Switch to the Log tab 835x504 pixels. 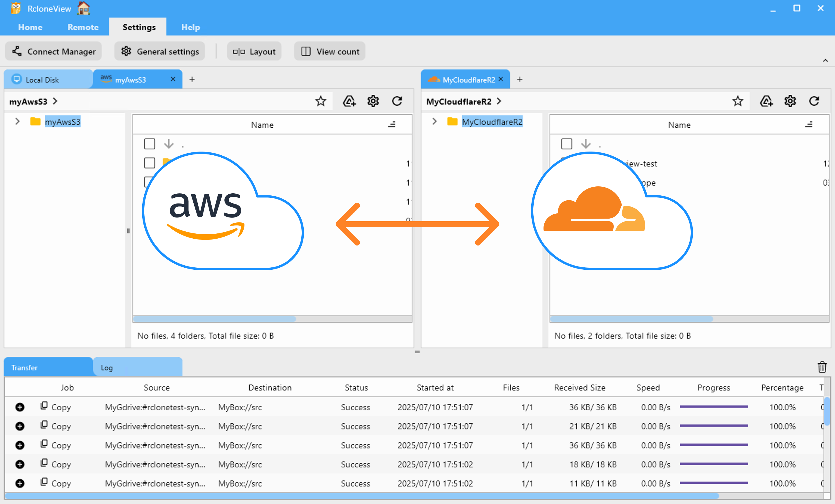[107, 367]
